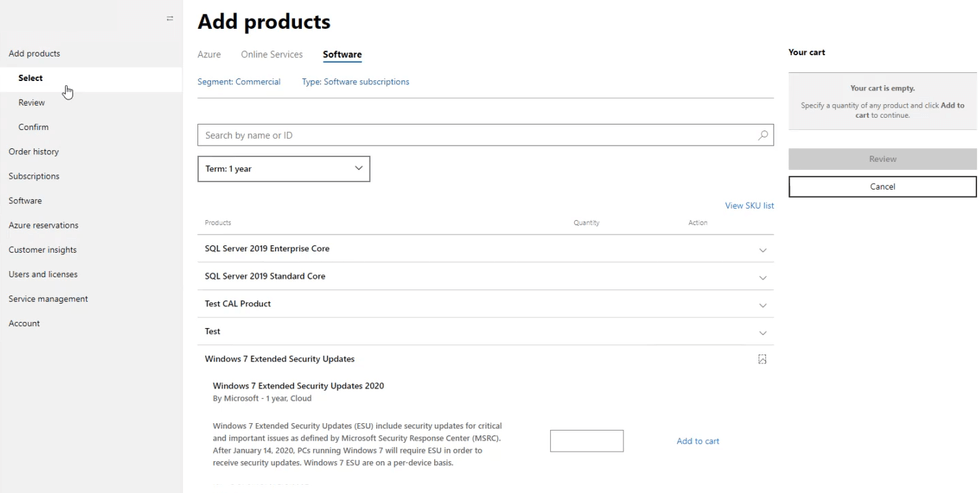
Task: Click the Review cart button
Action: coord(882,159)
